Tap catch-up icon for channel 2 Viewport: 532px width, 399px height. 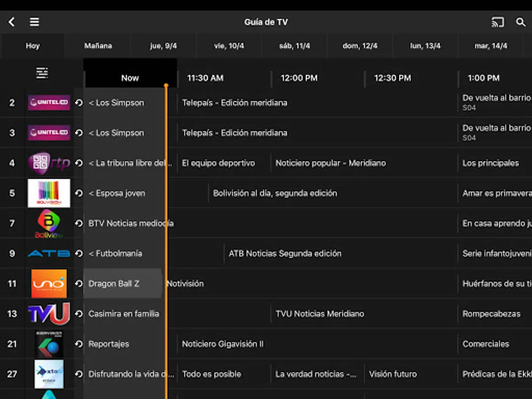tap(79, 103)
